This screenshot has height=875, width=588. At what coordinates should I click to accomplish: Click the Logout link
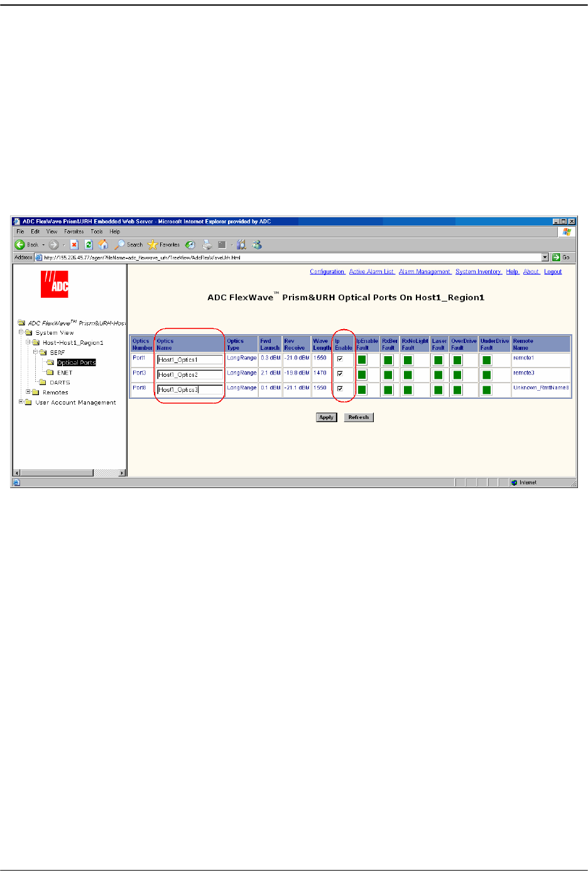pyautogui.click(x=553, y=272)
